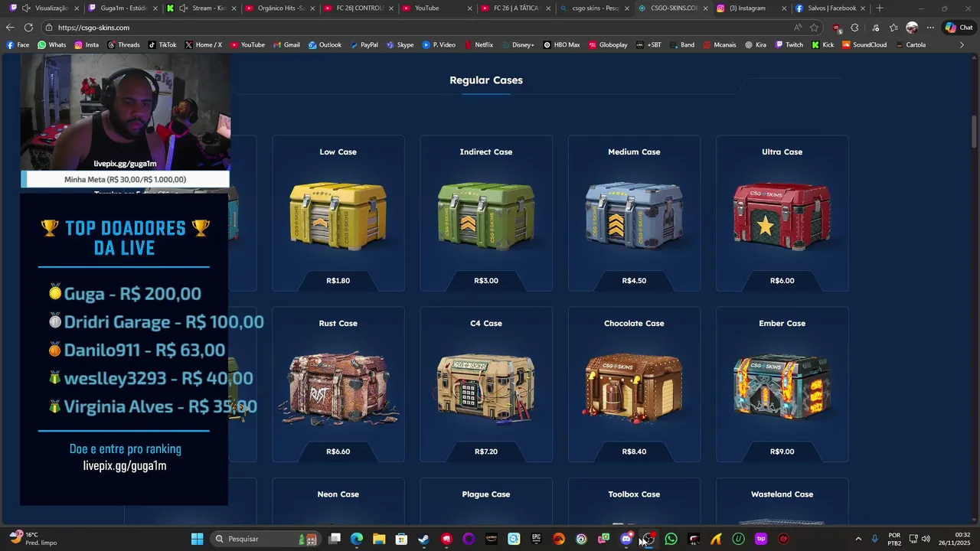Show hidden system tray icons
The image size is (980, 551).
[x=857, y=539]
